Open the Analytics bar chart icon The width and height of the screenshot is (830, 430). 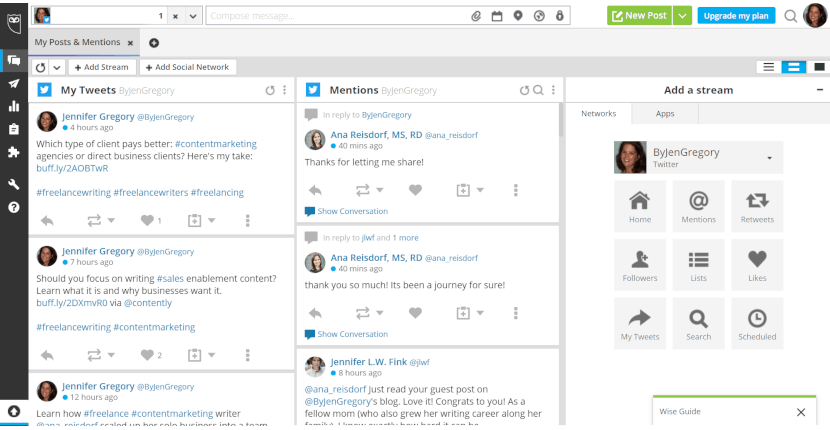(x=14, y=106)
